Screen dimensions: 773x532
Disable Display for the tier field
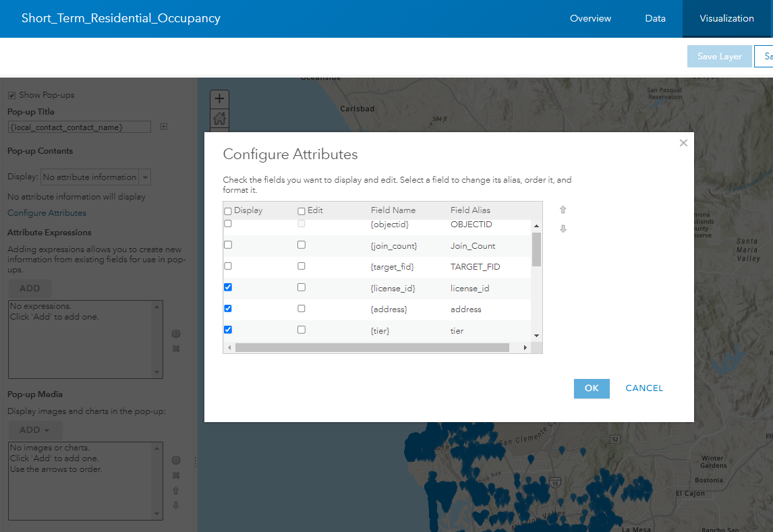(227, 330)
